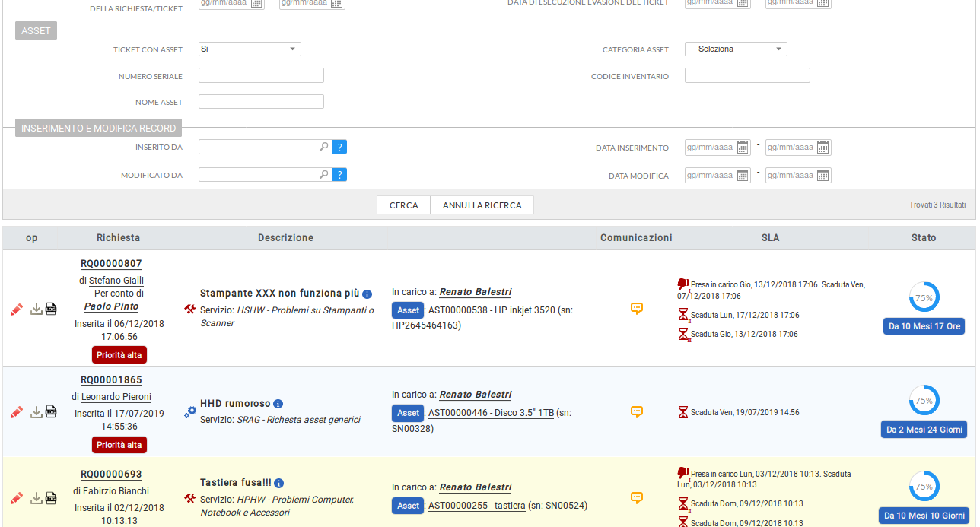Download ticket RQ00001865
The image size is (980, 527).
point(36,412)
